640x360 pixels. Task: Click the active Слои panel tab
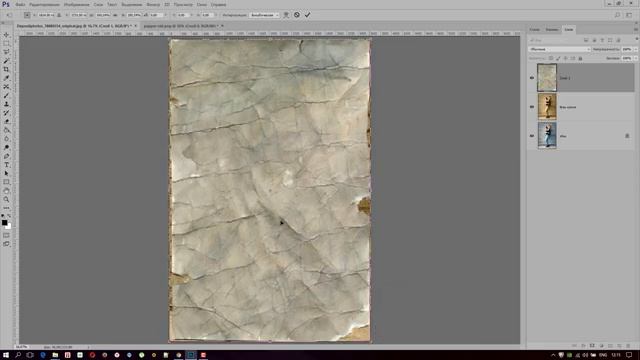pos(569,29)
